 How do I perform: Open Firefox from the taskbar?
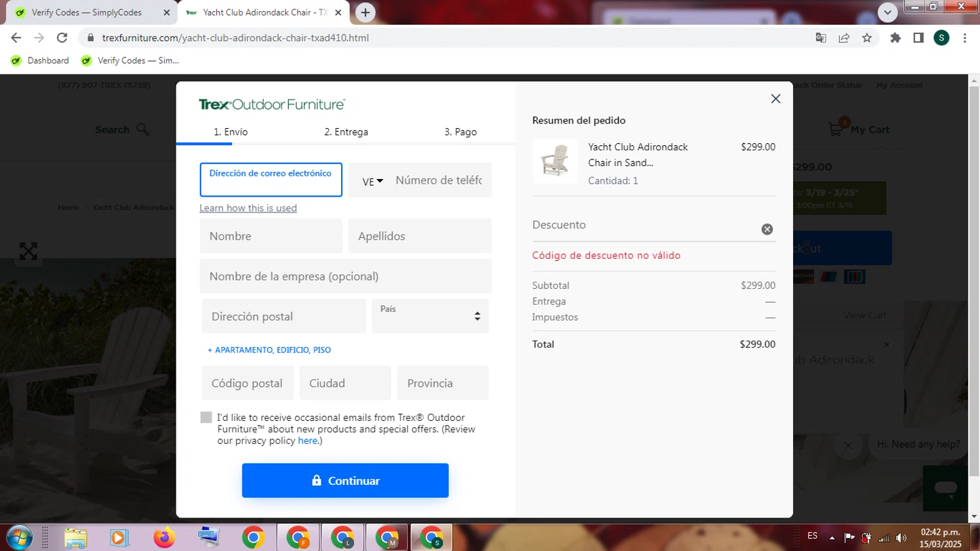click(x=164, y=538)
